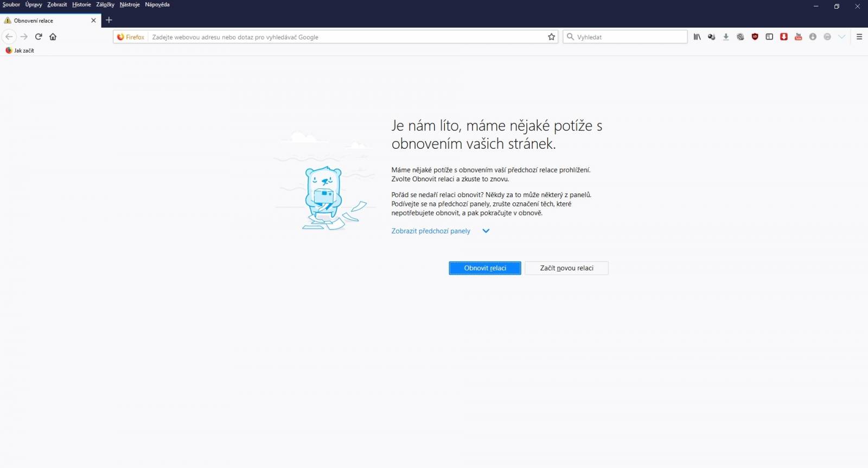Click the Obnovit relaci button
868x468 pixels.
485,268
